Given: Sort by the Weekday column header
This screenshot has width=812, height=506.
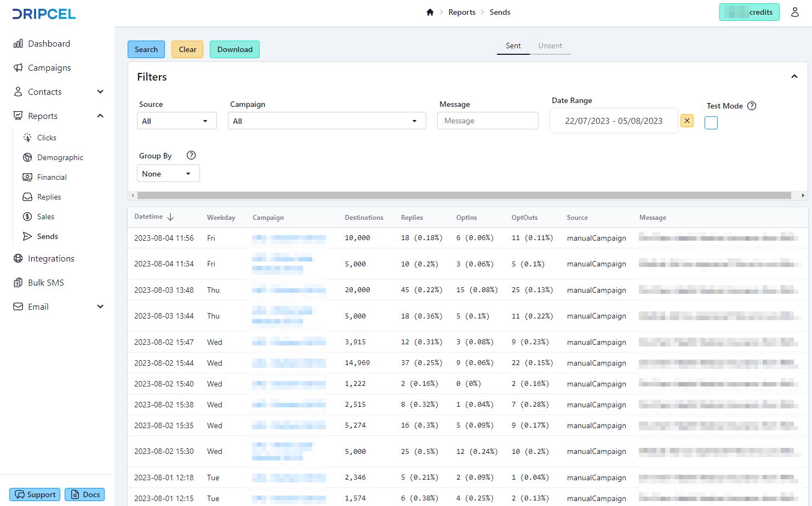Looking at the screenshot, I should coord(221,218).
